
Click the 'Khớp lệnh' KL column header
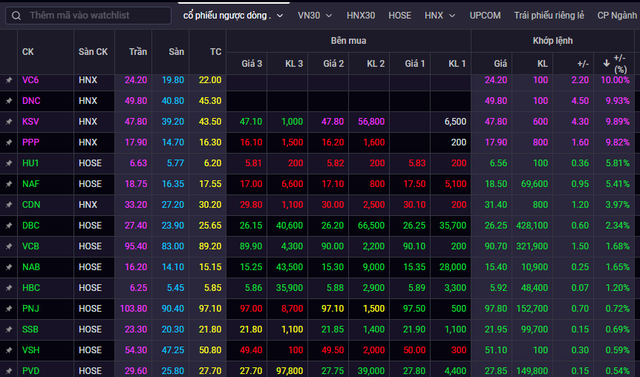(542, 64)
